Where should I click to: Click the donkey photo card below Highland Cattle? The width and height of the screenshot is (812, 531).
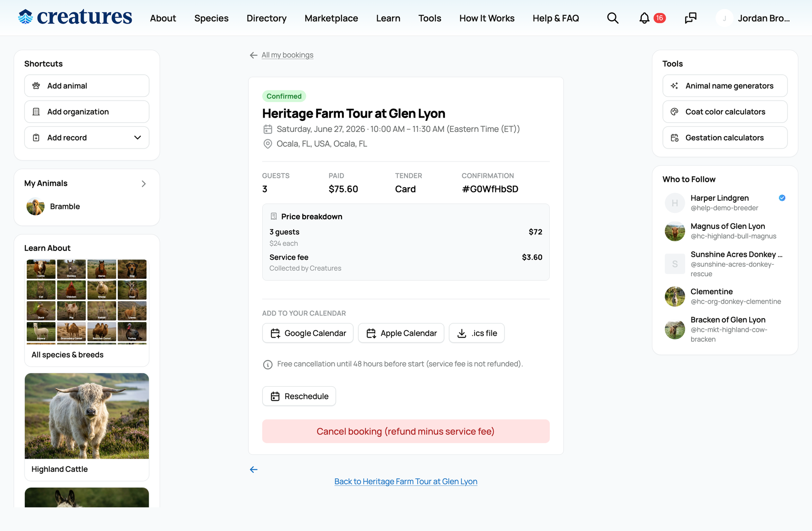(x=87, y=497)
